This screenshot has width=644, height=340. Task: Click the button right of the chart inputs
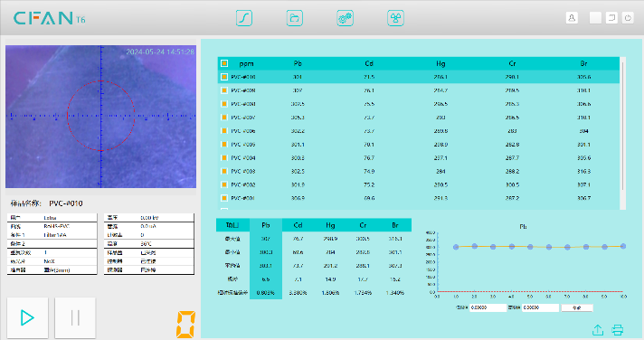(577, 307)
